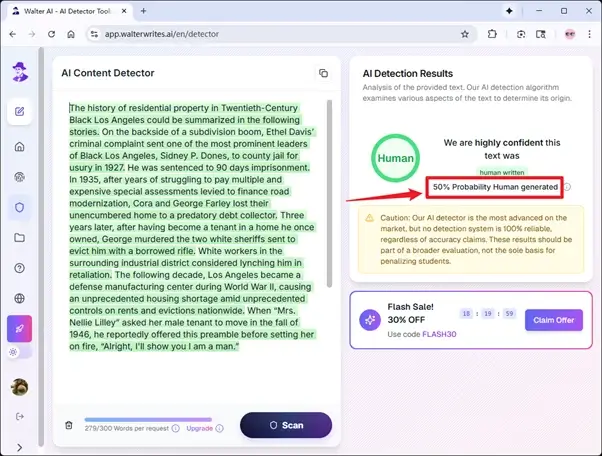
Task: Go forward in the browser
Action: (x=32, y=34)
